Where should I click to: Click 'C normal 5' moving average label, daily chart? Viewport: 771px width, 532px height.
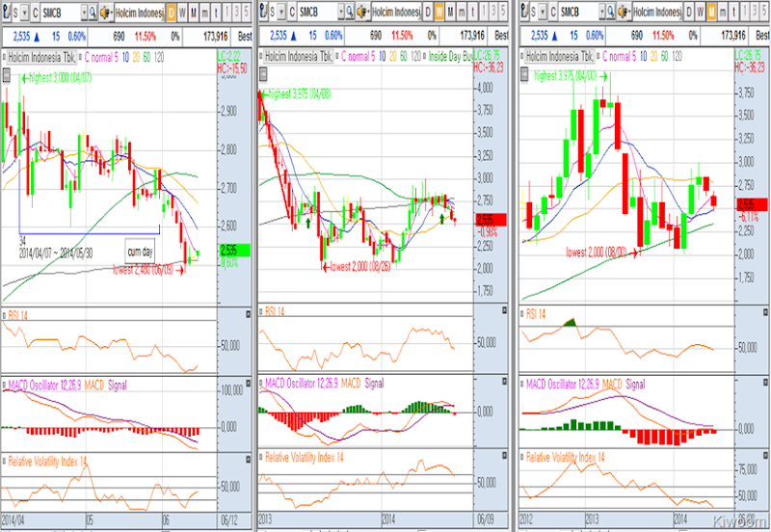point(101,58)
